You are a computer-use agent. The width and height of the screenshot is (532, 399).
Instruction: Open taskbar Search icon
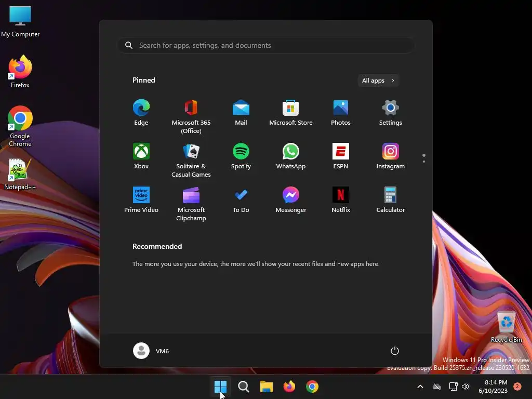(x=243, y=387)
